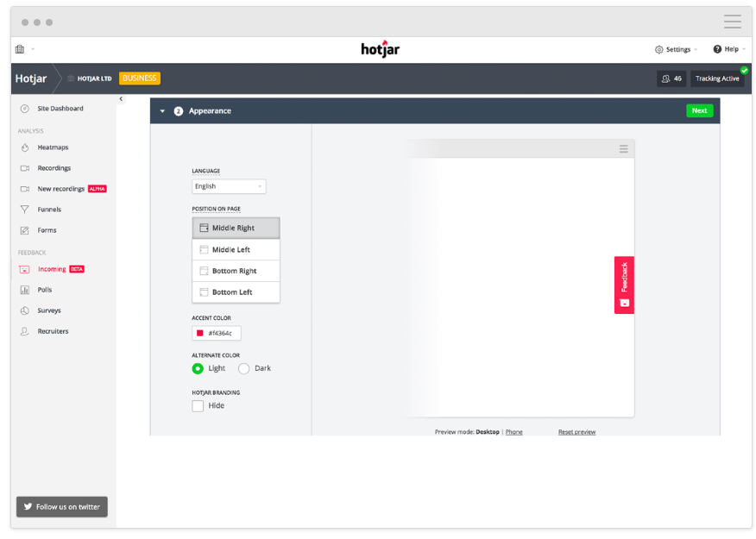Click the 46 users button

tap(671, 78)
